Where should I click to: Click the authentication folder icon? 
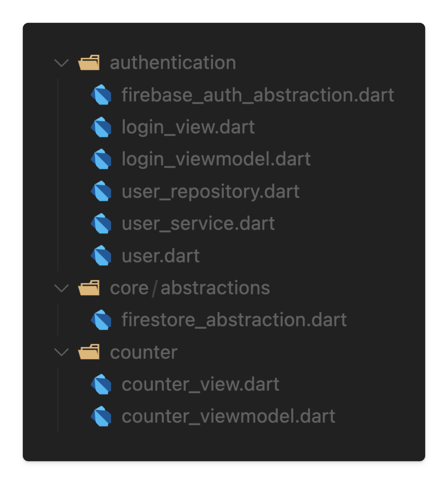tap(89, 62)
